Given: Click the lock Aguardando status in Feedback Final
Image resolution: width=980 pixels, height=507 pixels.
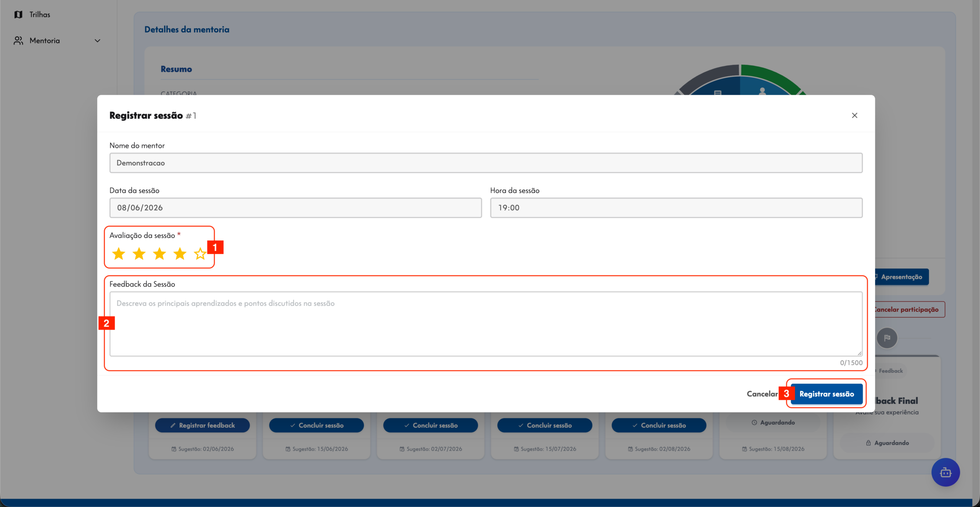Looking at the screenshot, I should point(887,443).
